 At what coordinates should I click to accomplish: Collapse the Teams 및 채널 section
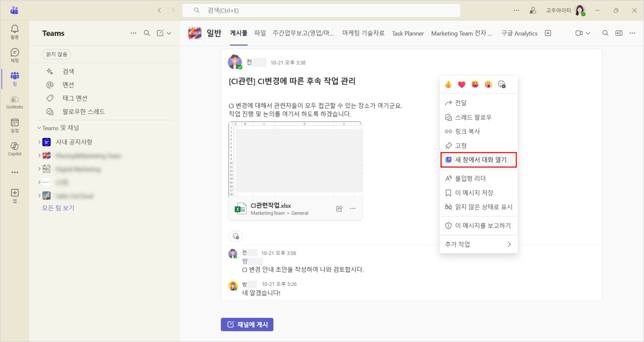tap(39, 128)
